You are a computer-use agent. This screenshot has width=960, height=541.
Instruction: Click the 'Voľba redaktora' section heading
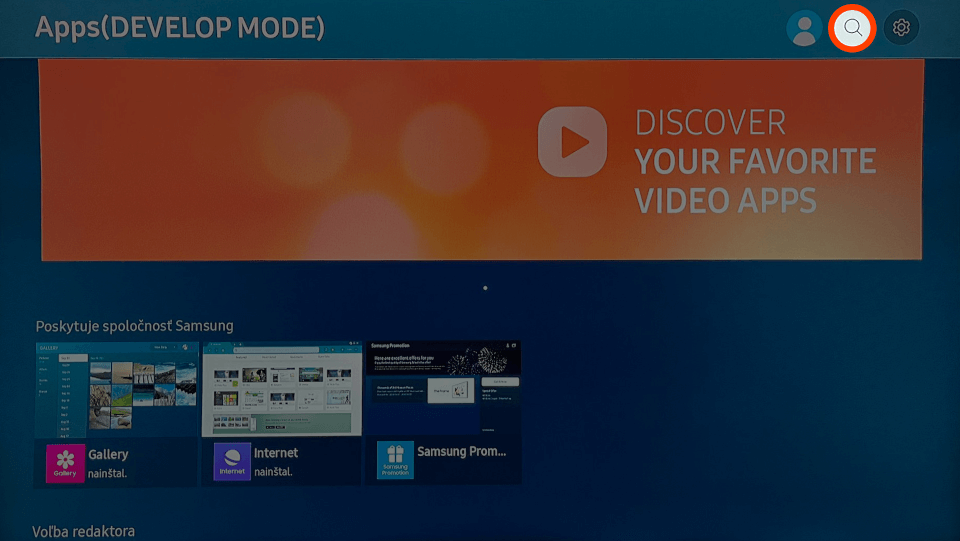click(x=83, y=531)
